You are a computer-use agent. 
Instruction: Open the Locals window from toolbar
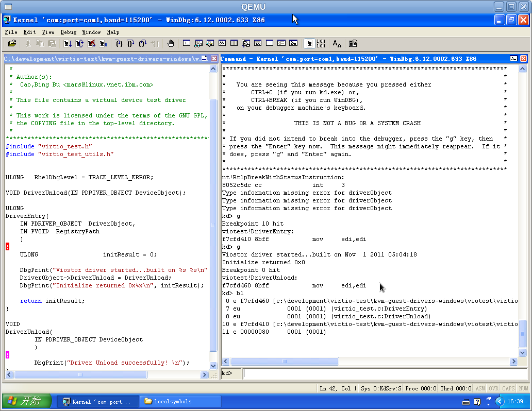point(210,43)
